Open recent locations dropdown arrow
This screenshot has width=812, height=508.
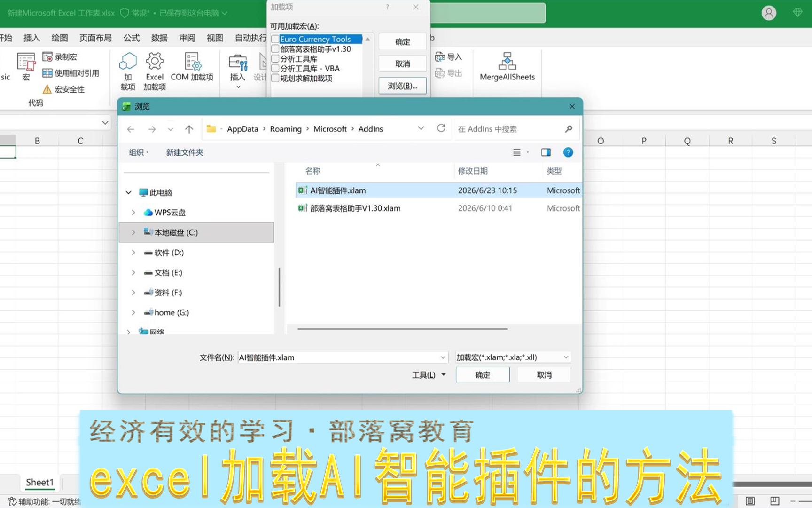pyautogui.click(x=170, y=129)
